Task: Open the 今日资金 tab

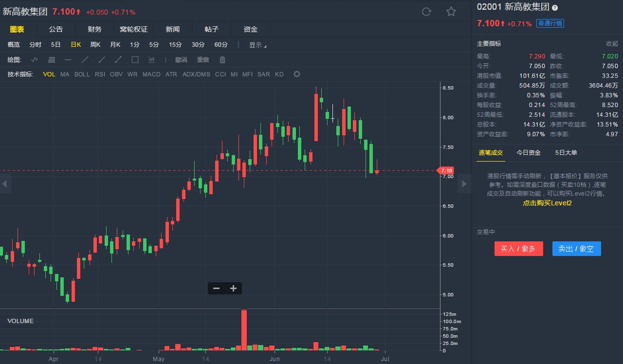Action: pos(529,153)
